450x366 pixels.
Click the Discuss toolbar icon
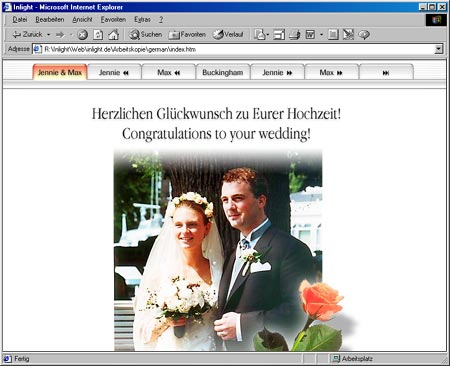coord(333,35)
